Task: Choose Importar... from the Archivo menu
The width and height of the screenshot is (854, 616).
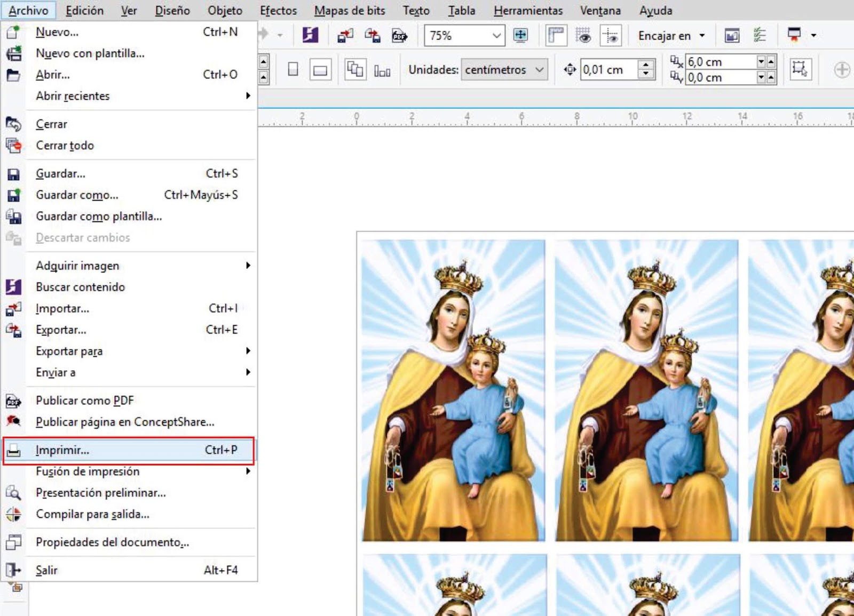Action: pyautogui.click(x=129, y=308)
